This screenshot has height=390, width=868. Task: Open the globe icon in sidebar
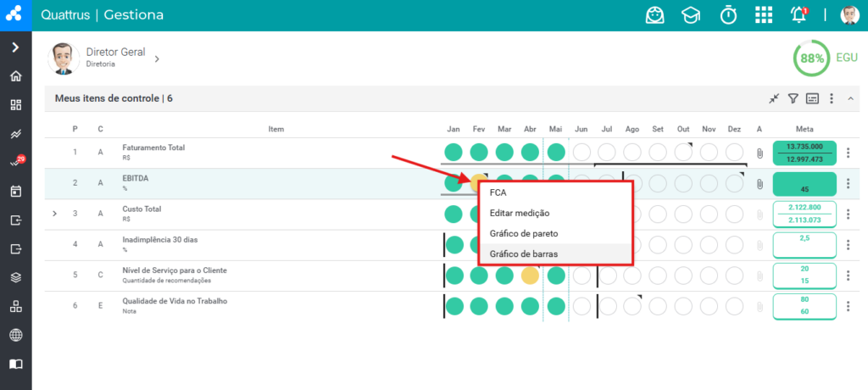[16, 335]
